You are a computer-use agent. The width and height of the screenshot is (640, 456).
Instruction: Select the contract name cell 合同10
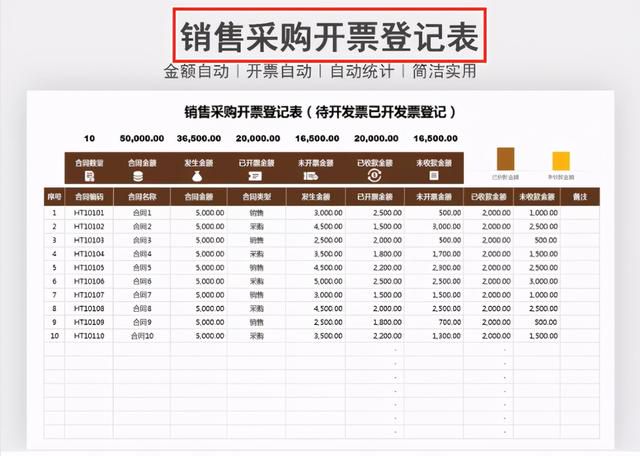(x=142, y=336)
